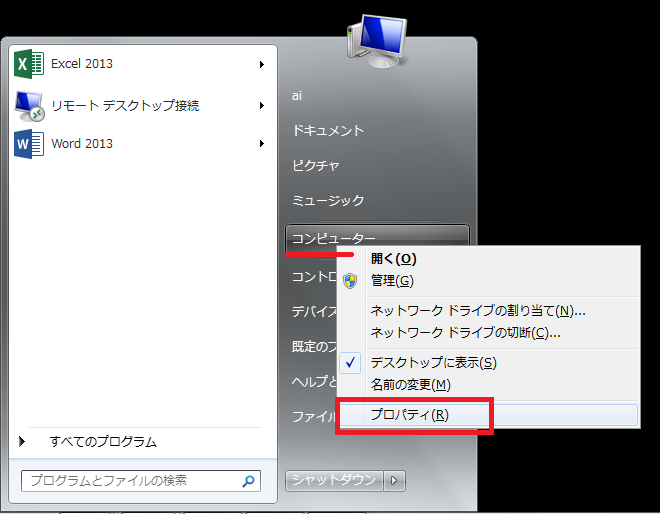The width and height of the screenshot is (660, 514).
Task: Choose 名前の変更(M) in context menu
Action: pos(410,384)
